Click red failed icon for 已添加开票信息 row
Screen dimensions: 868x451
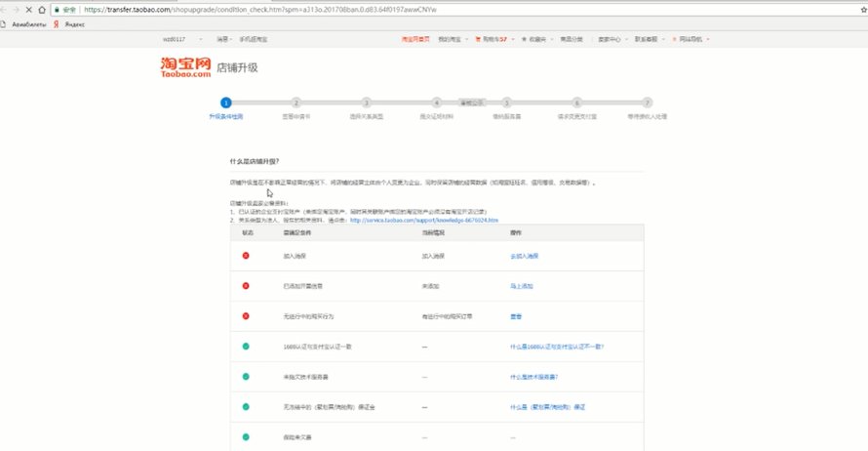(x=246, y=286)
